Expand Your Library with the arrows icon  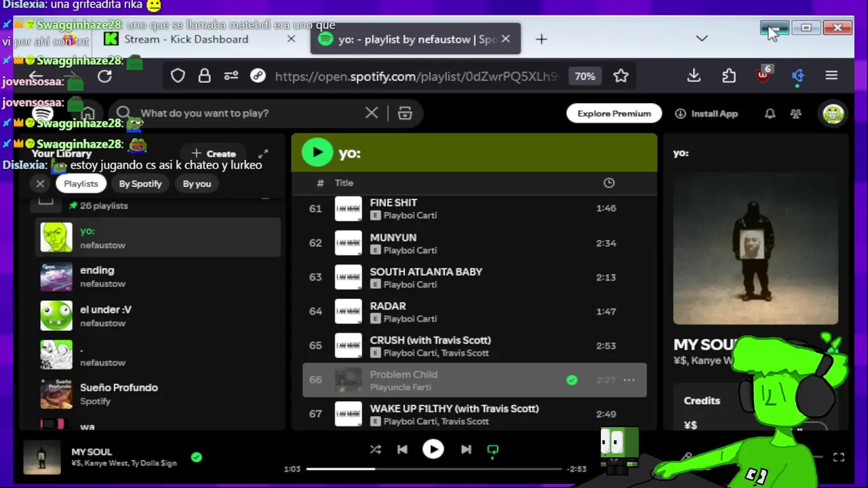point(263,154)
